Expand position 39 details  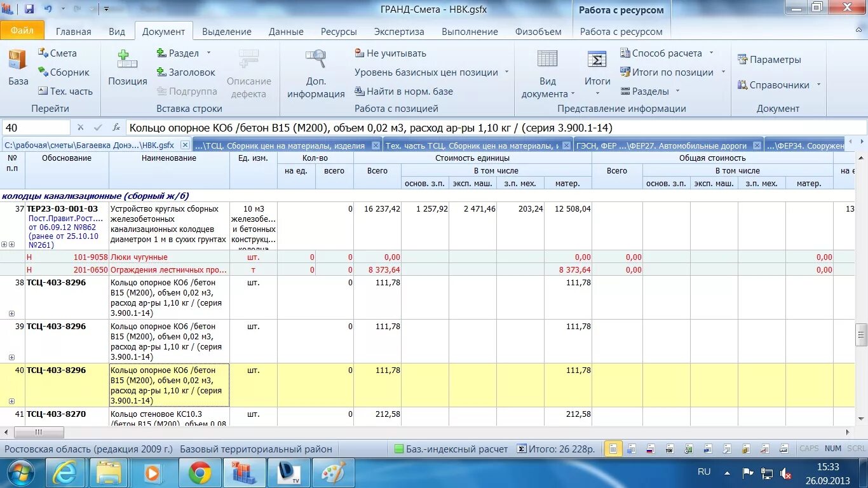click(x=11, y=357)
